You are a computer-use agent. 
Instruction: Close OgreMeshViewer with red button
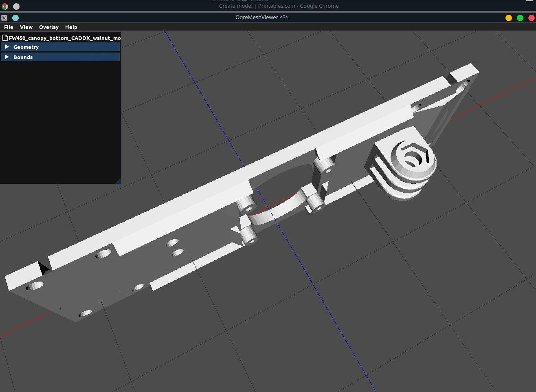click(x=532, y=18)
